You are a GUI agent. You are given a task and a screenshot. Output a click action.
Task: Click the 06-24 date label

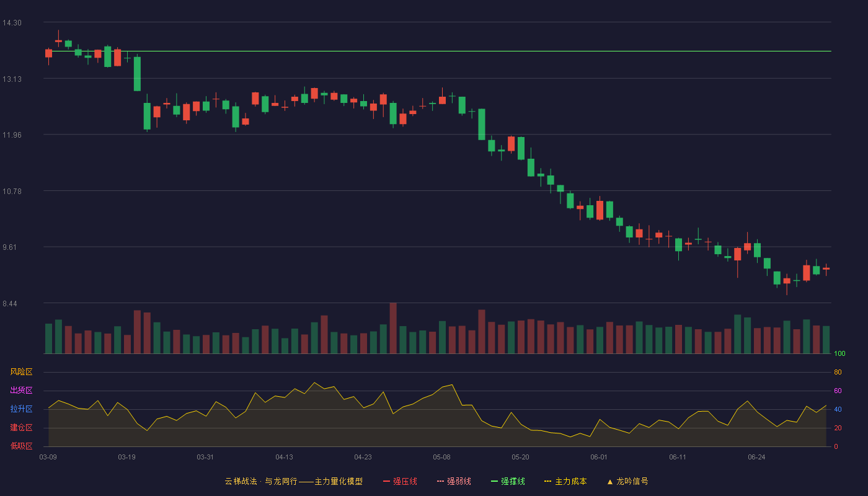point(756,457)
